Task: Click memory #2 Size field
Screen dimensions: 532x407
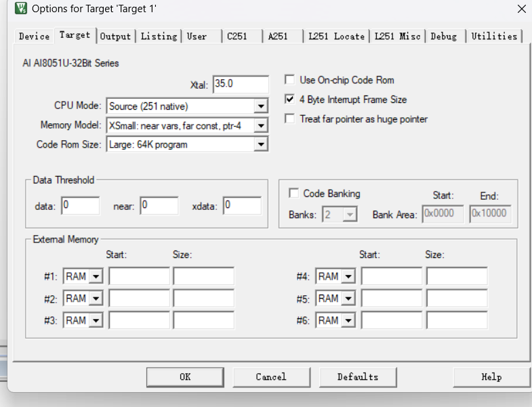Action: pyautogui.click(x=203, y=298)
